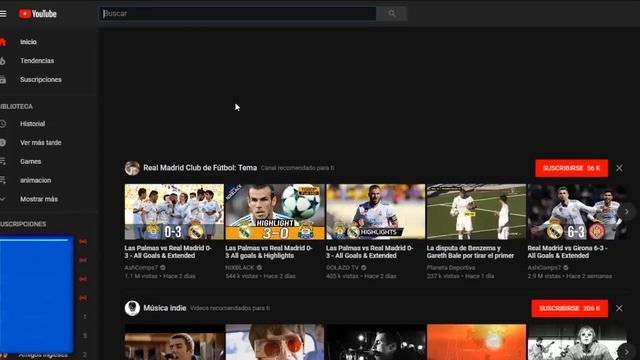This screenshot has height=360, width=640.
Task: Dismiss the Real Madrid recommendation section
Action: pos(619,168)
